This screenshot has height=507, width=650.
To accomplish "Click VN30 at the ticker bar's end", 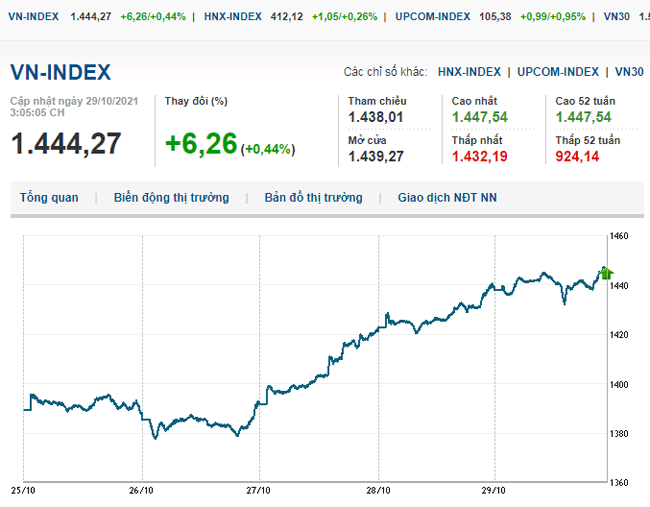I will [618, 17].
